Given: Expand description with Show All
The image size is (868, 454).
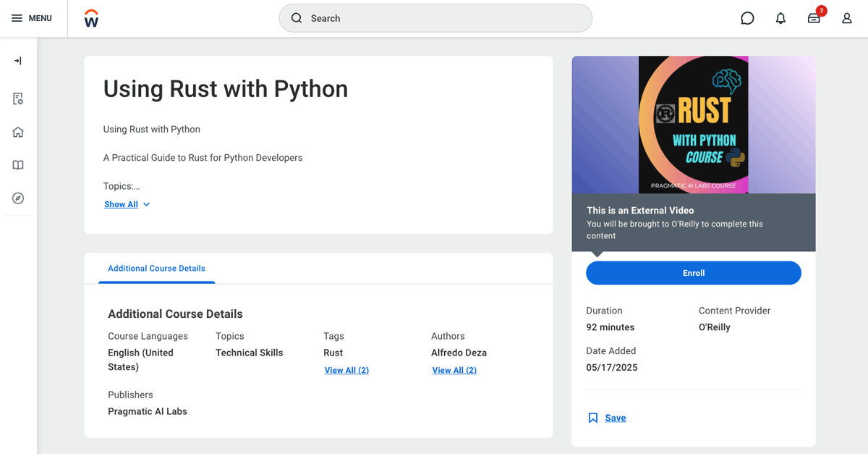Looking at the screenshot, I should 121,204.
